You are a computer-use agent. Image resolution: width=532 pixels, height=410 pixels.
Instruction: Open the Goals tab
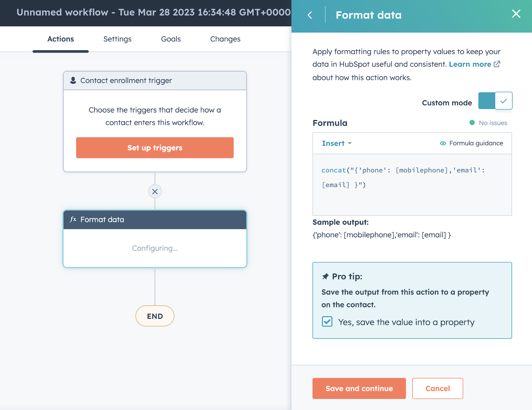(171, 39)
